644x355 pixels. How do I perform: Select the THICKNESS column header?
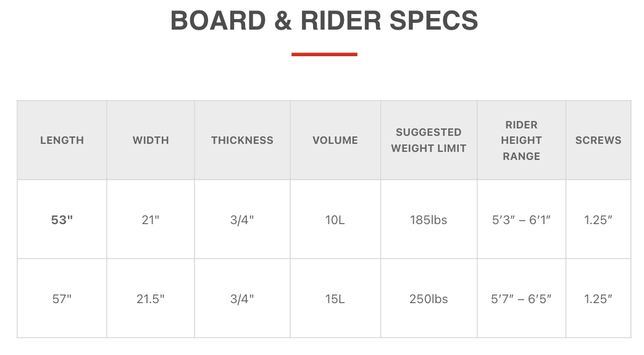(x=242, y=140)
